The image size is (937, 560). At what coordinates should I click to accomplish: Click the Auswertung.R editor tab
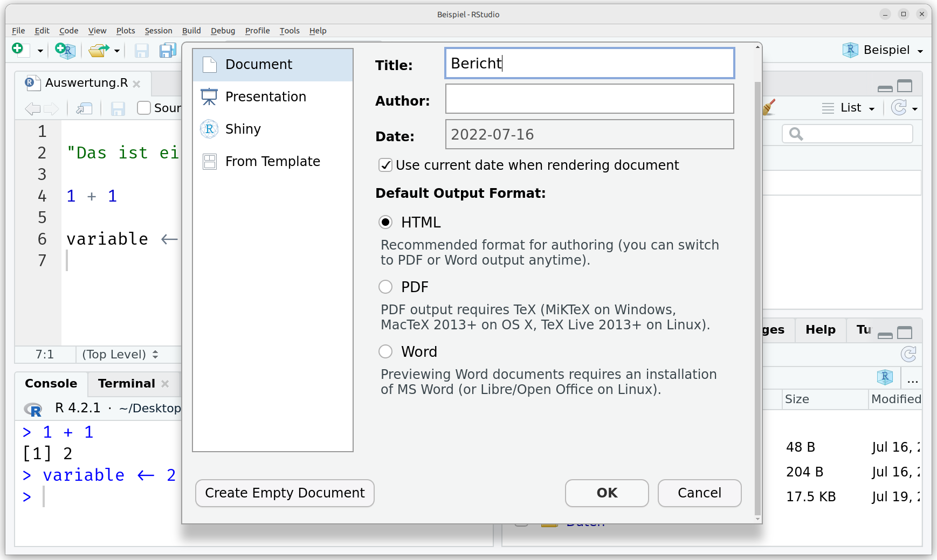click(x=83, y=83)
